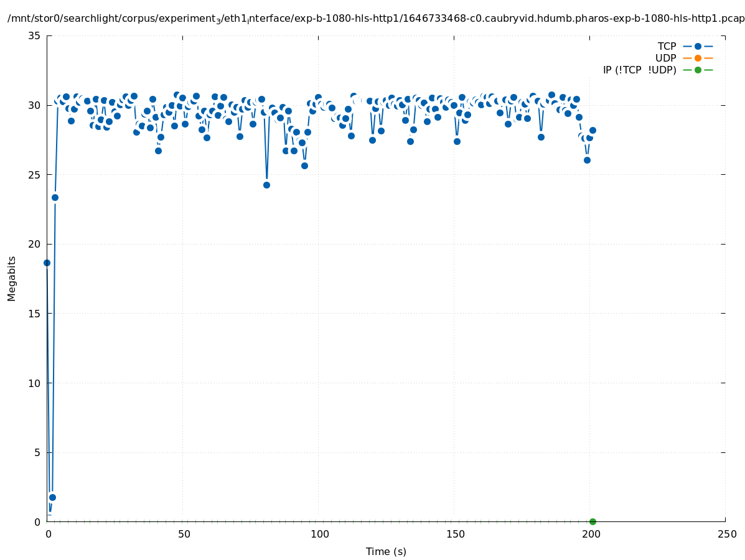
Task: Click the 250 tick label on the time axis
Action: (726, 534)
